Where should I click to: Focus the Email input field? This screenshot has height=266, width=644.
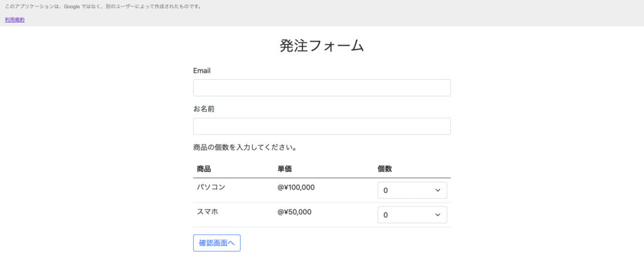click(321, 88)
